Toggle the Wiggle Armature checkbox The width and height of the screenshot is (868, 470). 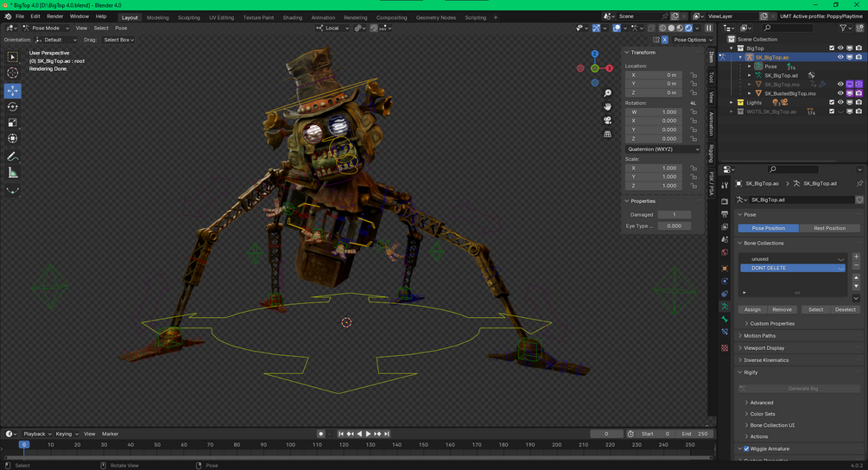pyautogui.click(x=746, y=449)
